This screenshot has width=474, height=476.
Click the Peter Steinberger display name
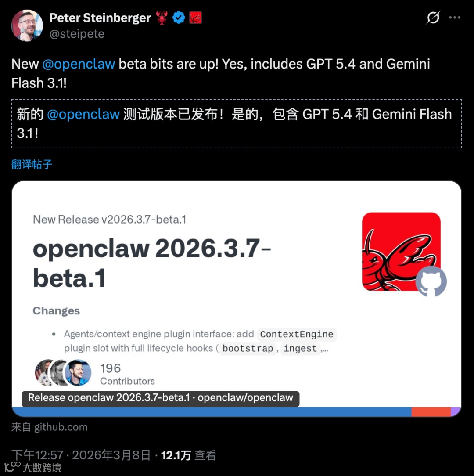(100, 18)
